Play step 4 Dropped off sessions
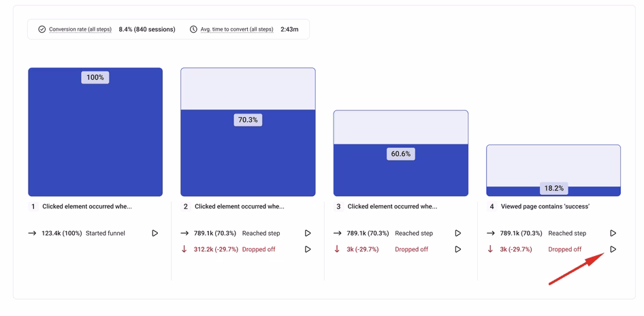The width and height of the screenshot is (644, 316). click(613, 249)
